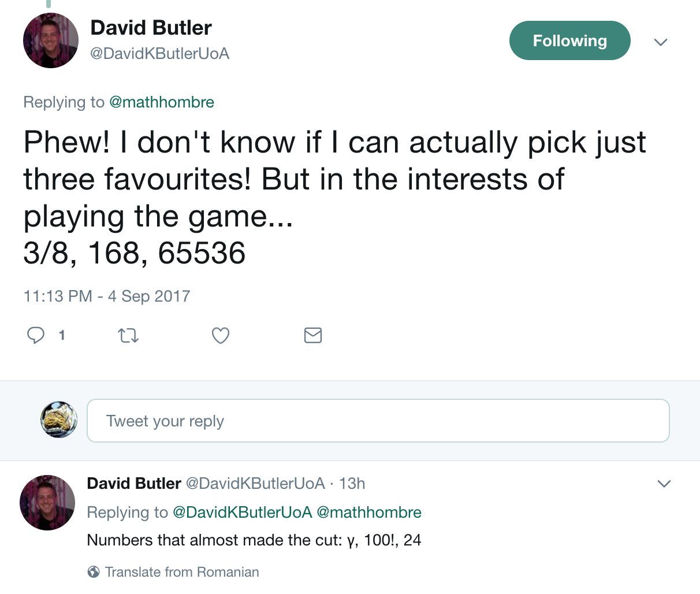
Task: Type in the Tweet your reply field
Action: 378,421
